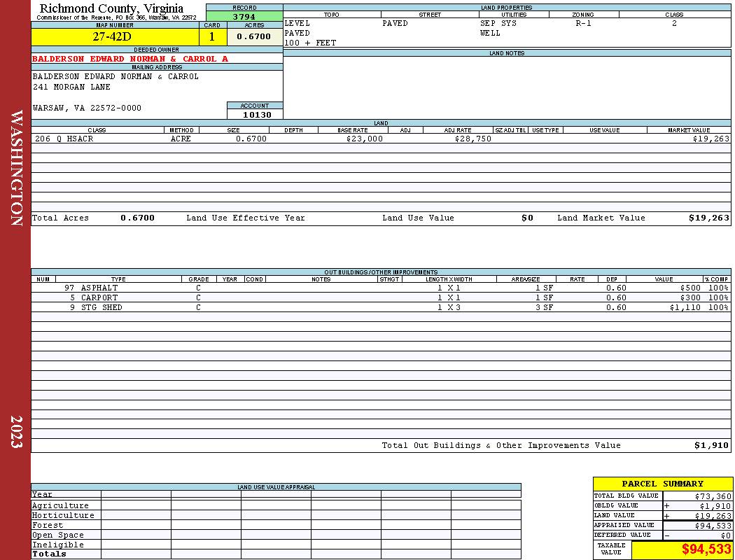Click the Parcel Summary header
Image resolution: width=735 pixels, height=560 pixels.
coord(662,484)
